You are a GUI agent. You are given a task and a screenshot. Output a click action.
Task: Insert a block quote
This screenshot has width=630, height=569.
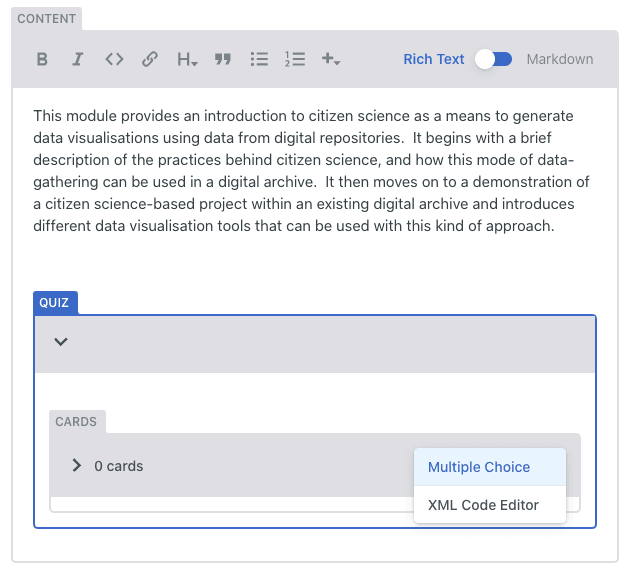223,59
